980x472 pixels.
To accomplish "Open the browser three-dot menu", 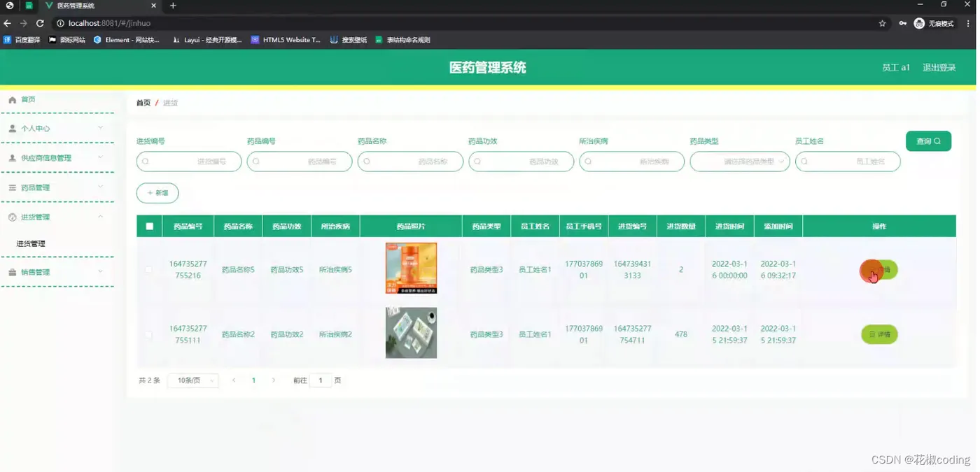I will pos(968,23).
